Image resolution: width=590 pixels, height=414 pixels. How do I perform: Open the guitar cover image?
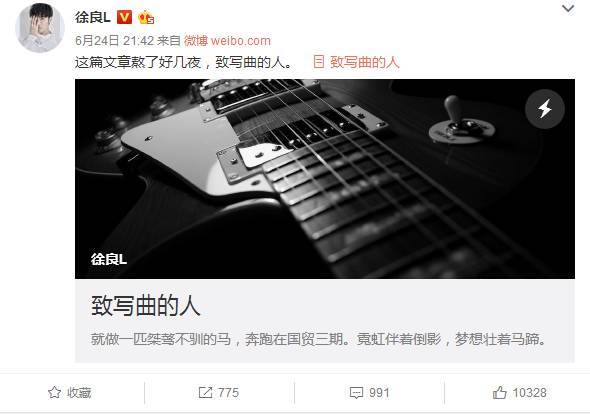click(x=325, y=179)
